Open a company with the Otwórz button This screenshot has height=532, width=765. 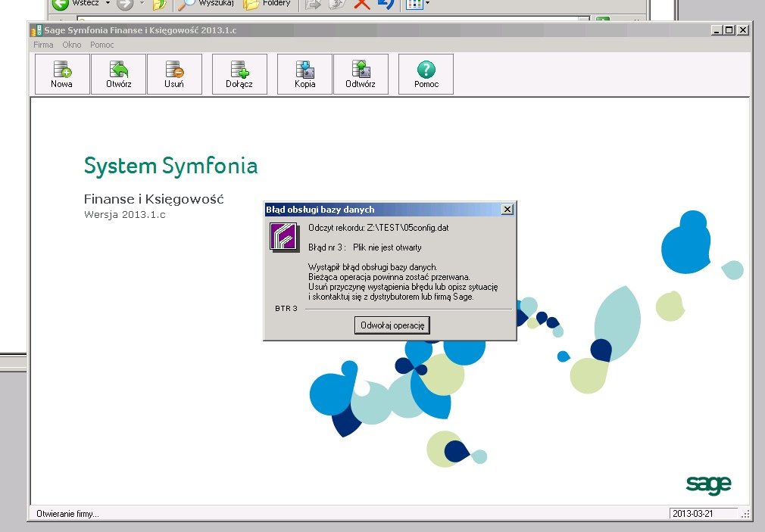(119, 74)
